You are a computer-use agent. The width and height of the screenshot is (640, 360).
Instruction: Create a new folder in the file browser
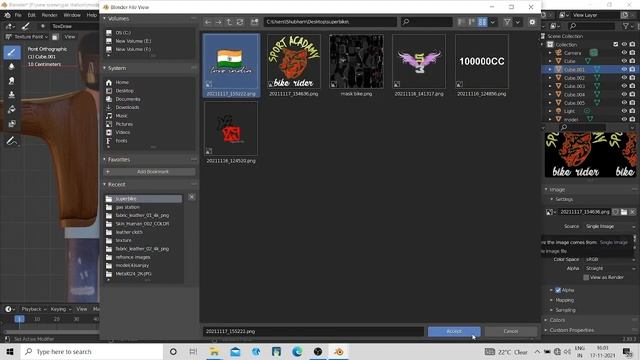[255, 22]
